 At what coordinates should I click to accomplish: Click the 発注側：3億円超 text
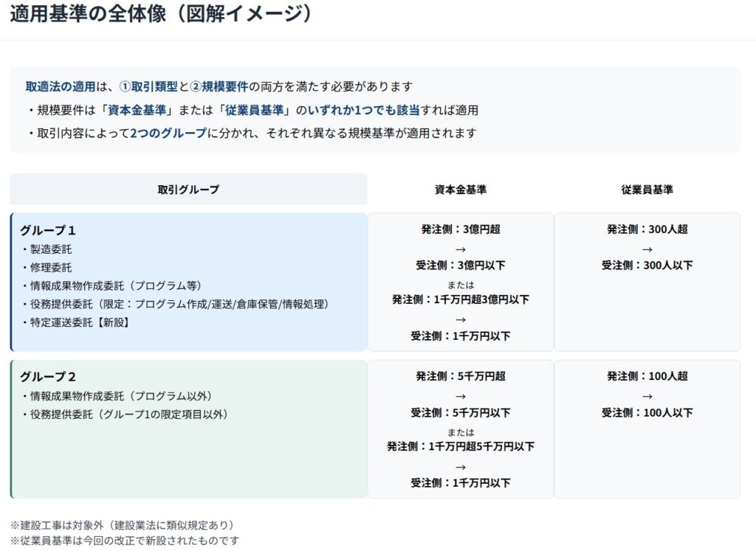click(x=461, y=229)
